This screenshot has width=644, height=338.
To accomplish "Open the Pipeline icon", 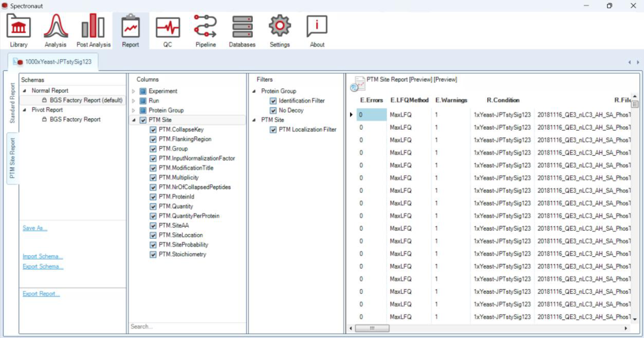I will coord(205,26).
